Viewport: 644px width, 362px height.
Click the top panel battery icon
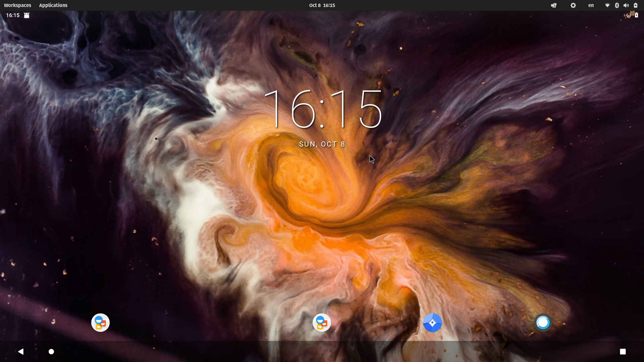pos(636,5)
